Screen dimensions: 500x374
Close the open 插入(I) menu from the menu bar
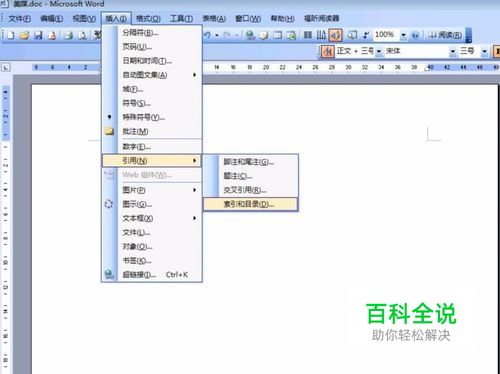coord(116,19)
